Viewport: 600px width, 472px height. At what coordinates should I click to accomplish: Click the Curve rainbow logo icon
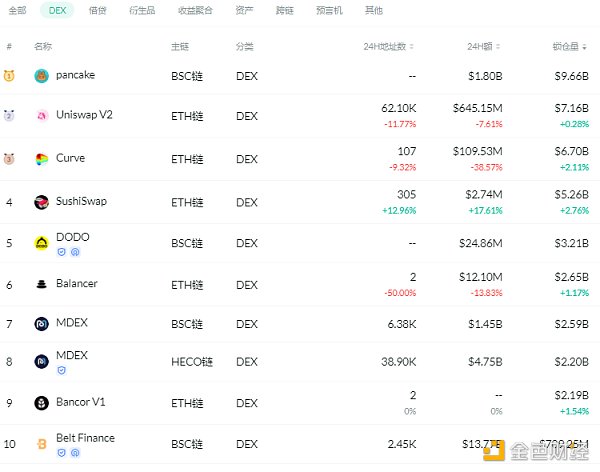tap(41, 160)
